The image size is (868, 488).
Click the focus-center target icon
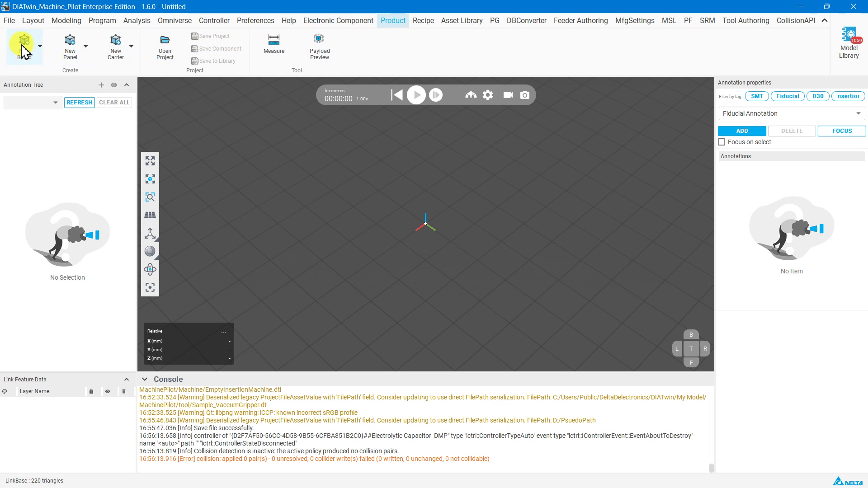pos(150,287)
